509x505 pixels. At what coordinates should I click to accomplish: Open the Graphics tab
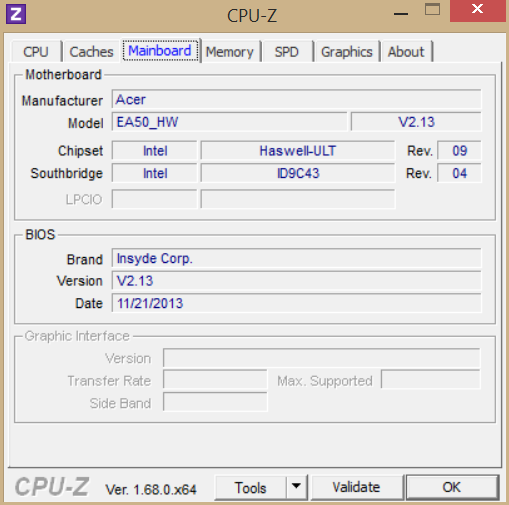tap(347, 52)
